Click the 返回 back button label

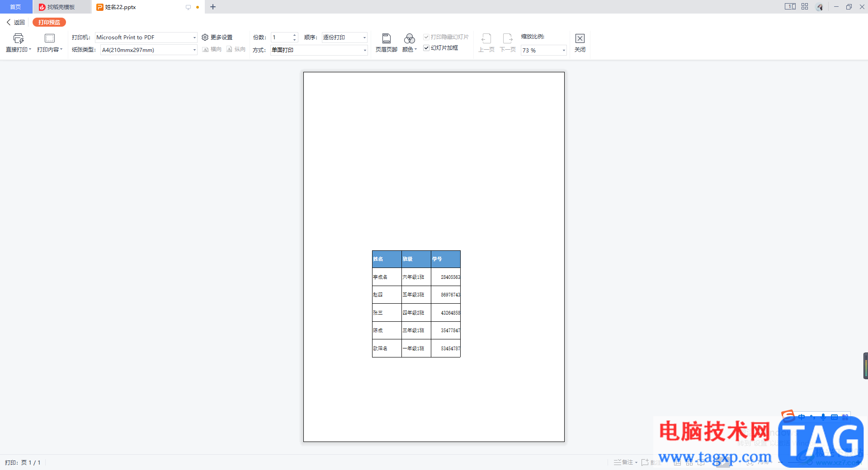coord(19,22)
